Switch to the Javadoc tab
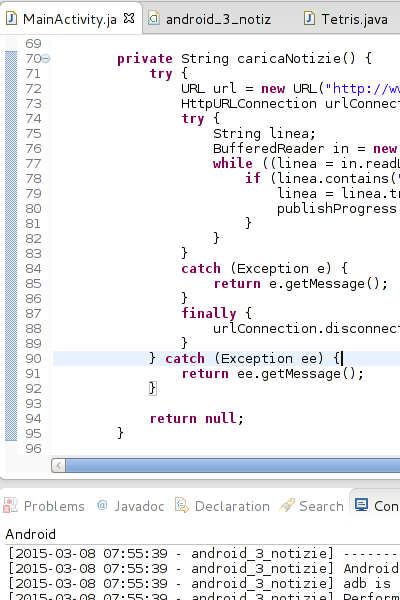 click(x=131, y=506)
